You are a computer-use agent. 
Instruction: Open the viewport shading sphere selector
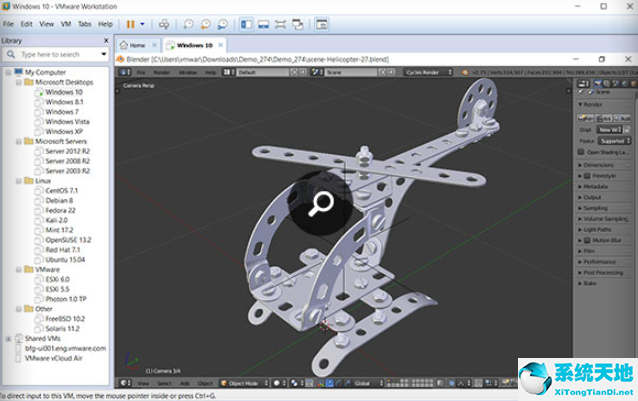pyautogui.click(x=280, y=383)
